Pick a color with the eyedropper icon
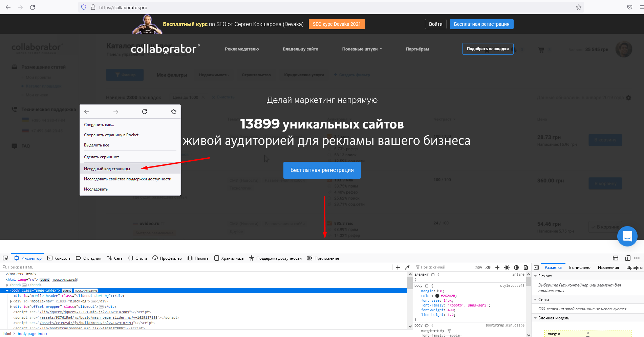This screenshot has height=337, width=644. pyautogui.click(x=407, y=267)
